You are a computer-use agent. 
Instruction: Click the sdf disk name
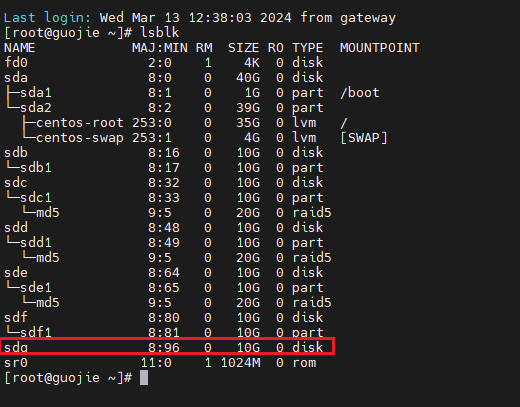[16, 318]
